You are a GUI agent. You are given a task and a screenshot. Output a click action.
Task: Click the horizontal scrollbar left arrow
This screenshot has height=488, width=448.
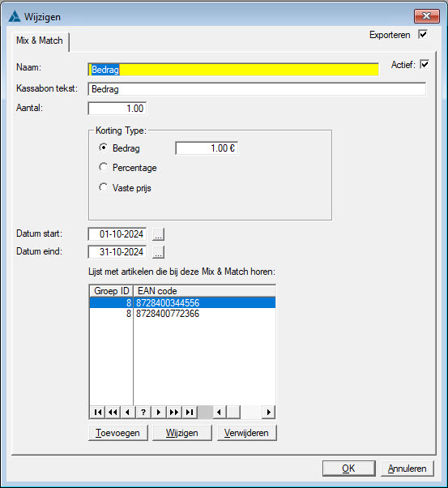[220, 413]
